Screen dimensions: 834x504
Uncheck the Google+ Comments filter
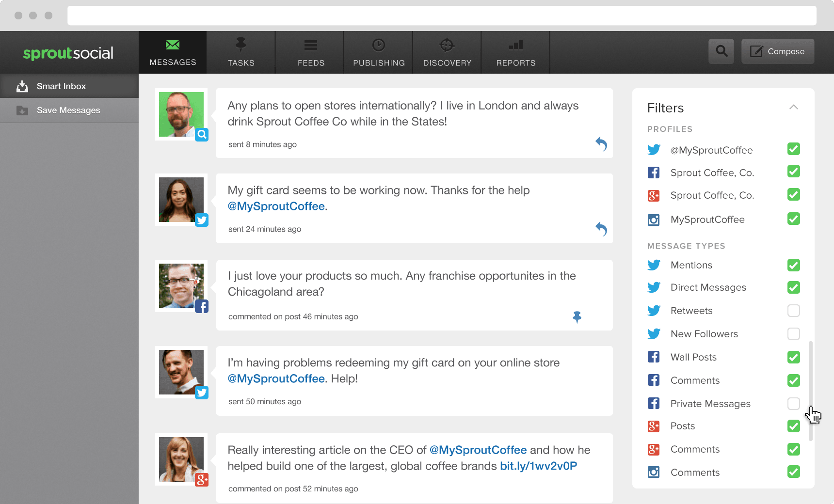[x=794, y=449]
